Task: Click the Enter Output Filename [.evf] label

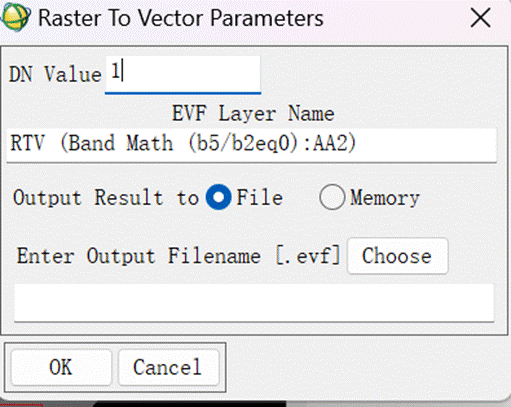Action: tap(178, 256)
